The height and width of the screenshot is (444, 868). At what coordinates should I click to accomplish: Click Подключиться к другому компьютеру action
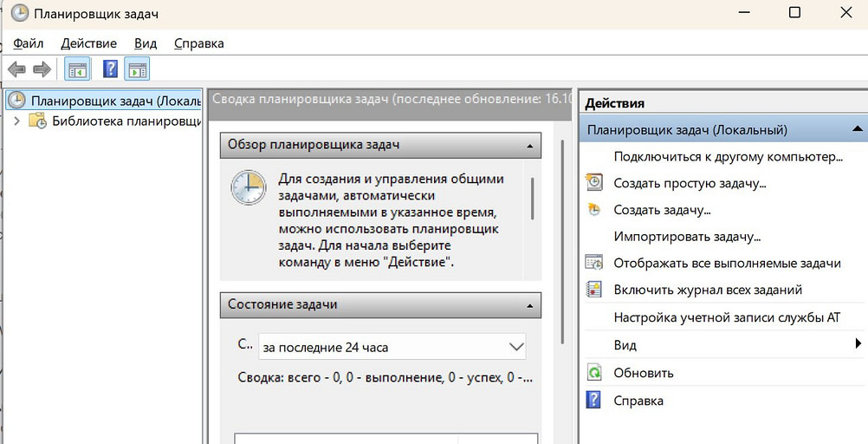point(728,156)
